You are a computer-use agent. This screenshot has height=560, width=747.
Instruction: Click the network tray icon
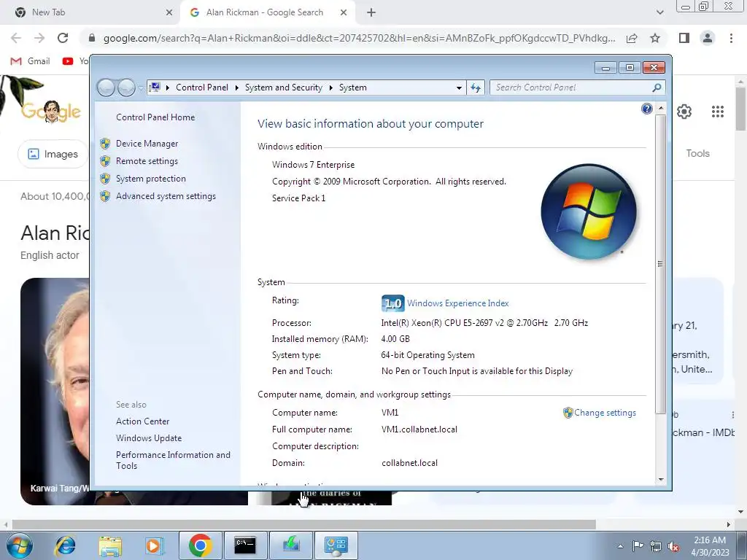tap(656, 547)
